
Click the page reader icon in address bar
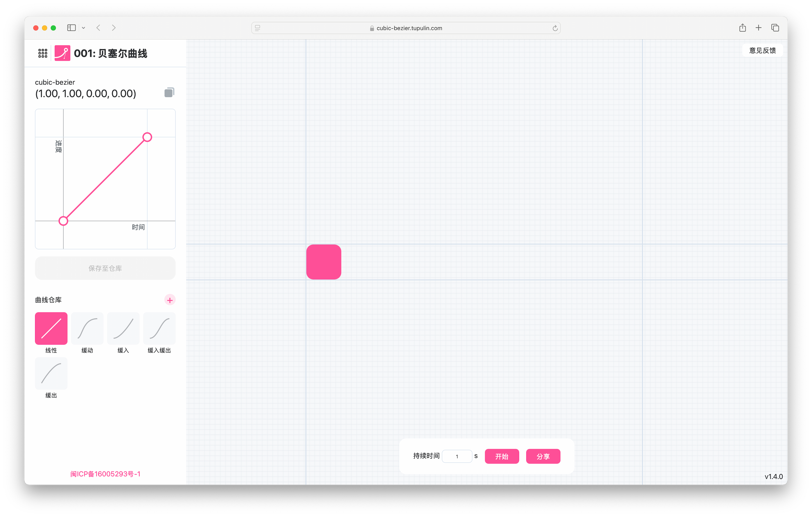258,28
